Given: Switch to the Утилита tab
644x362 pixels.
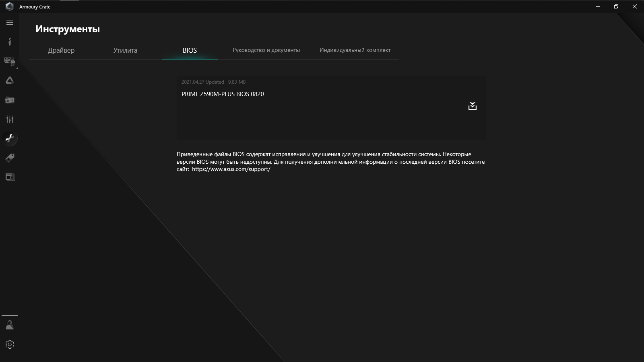Looking at the screenshot, I should [125, 50].
